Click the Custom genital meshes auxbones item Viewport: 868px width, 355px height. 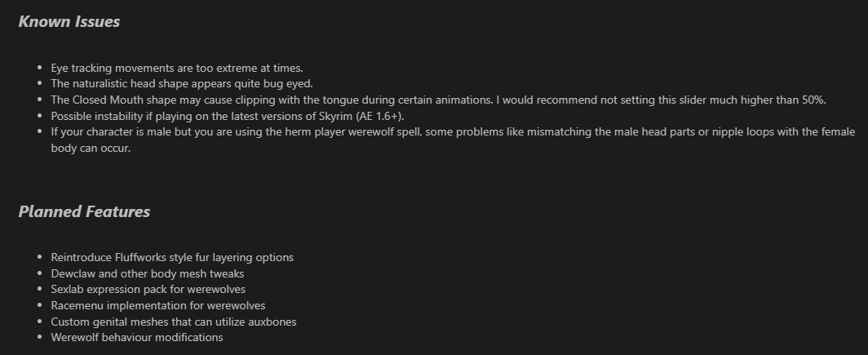pyautogui.click(x=174, y=322)
